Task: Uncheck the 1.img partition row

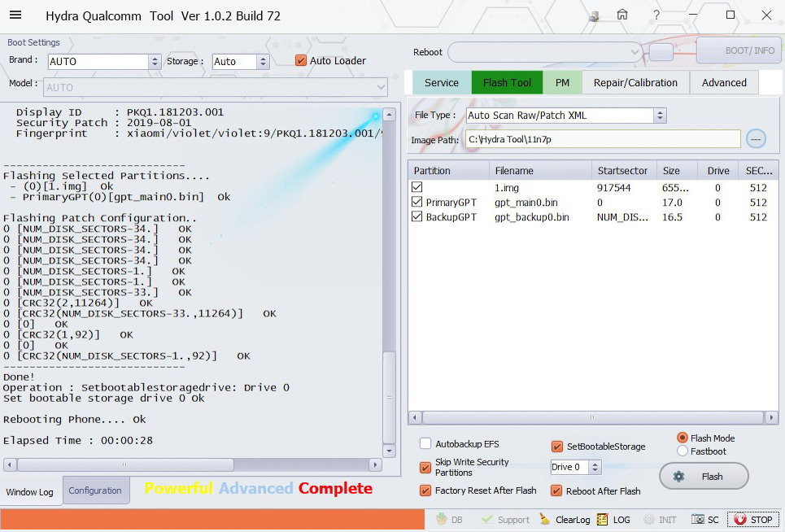Action: point(416,187)
